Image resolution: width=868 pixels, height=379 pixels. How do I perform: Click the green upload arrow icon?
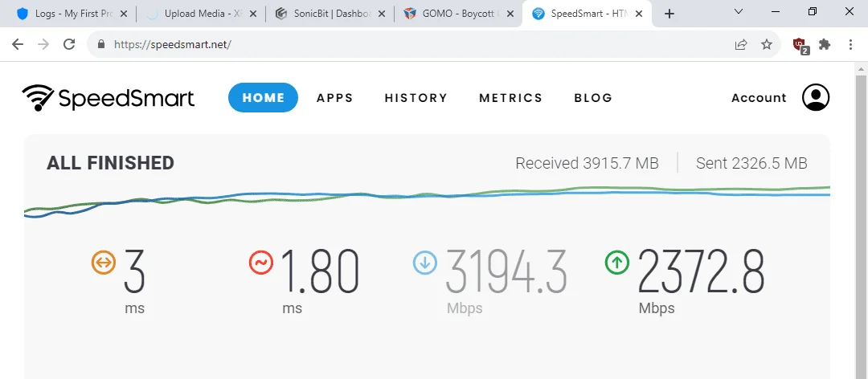coord(617,263)
